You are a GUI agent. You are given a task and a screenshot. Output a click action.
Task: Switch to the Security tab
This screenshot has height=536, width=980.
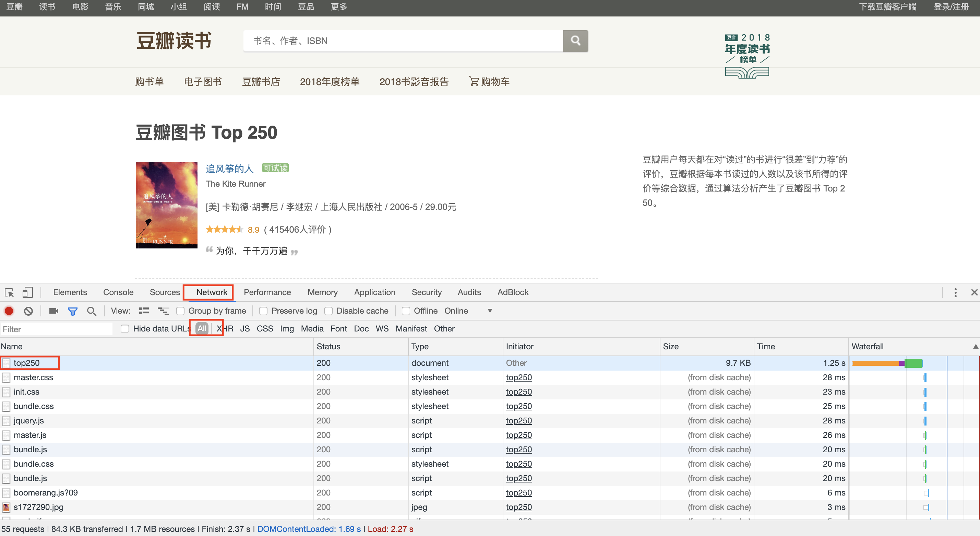coord(427,292)
